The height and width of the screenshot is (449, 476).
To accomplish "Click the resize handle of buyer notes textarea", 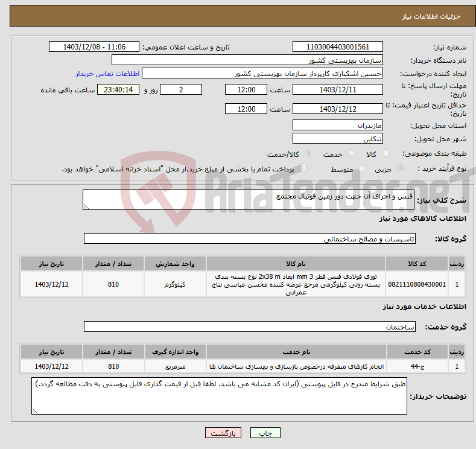I will coord(35,411).
